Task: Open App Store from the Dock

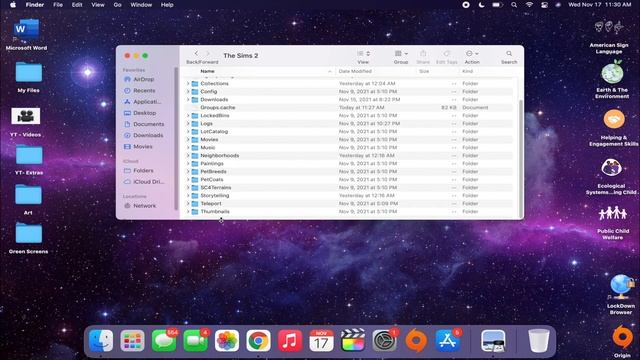Action: coord(448,340)
